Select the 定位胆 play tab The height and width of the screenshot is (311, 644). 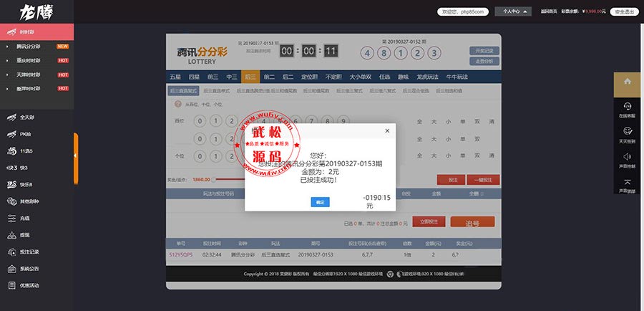(x=309, y=77)
